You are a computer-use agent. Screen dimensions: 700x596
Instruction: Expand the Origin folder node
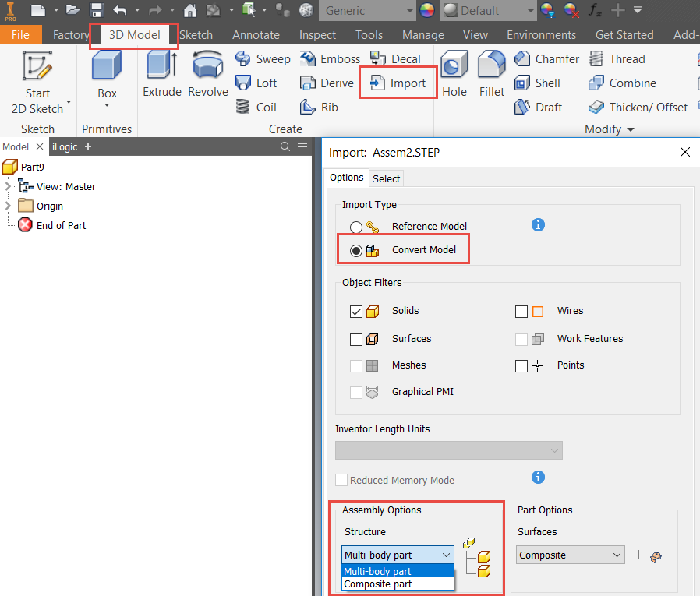coord(8,206)
